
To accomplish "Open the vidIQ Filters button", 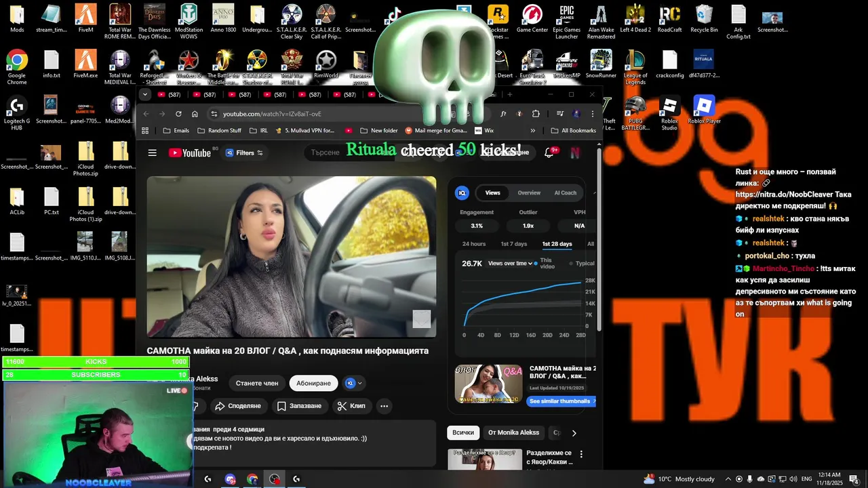I will pos(243,153).
